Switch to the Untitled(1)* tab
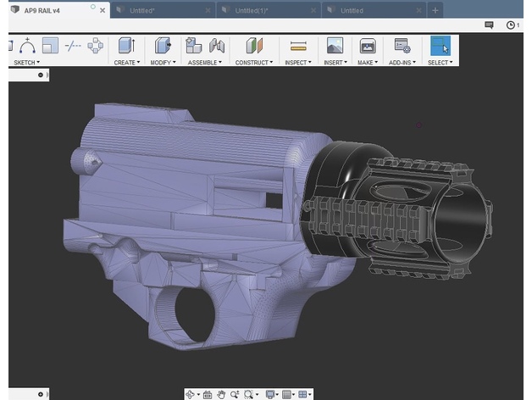 coord(252,10)
